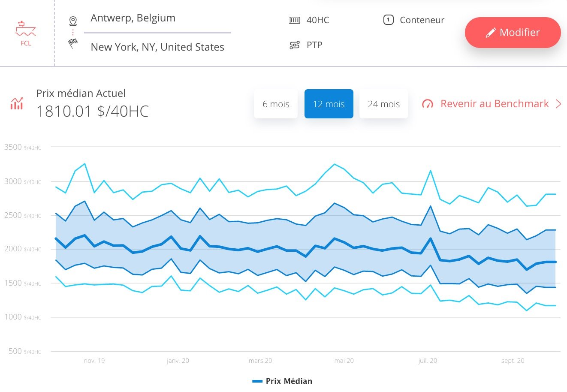Click the New York, NY, United States destination
Screen dimensions: 567x392
click(x=157, y=47)
